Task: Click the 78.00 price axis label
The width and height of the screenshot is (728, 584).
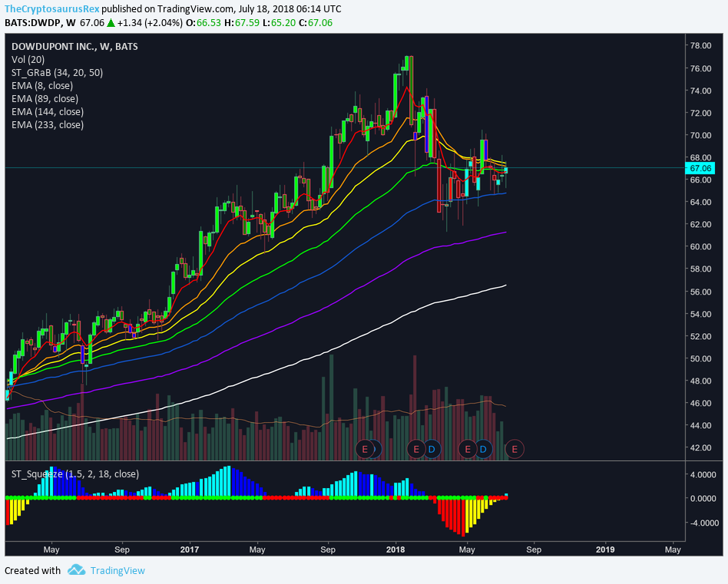Action: 700,45
